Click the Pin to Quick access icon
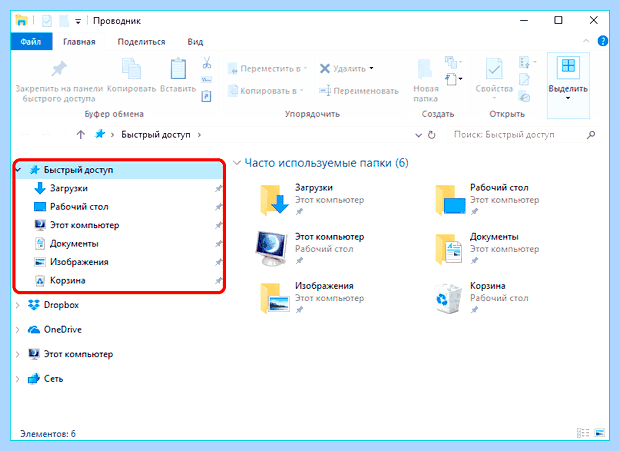The image size is (620, 451). [59, 69]
